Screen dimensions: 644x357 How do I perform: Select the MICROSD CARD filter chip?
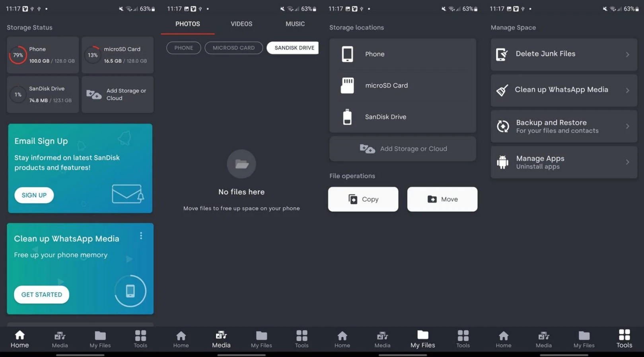point(233,48)
